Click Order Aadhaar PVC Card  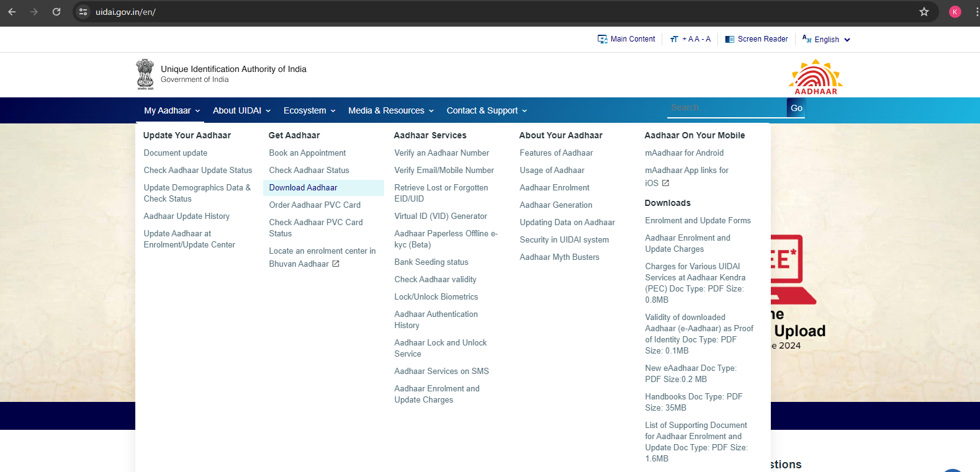[x=315, y=205]
